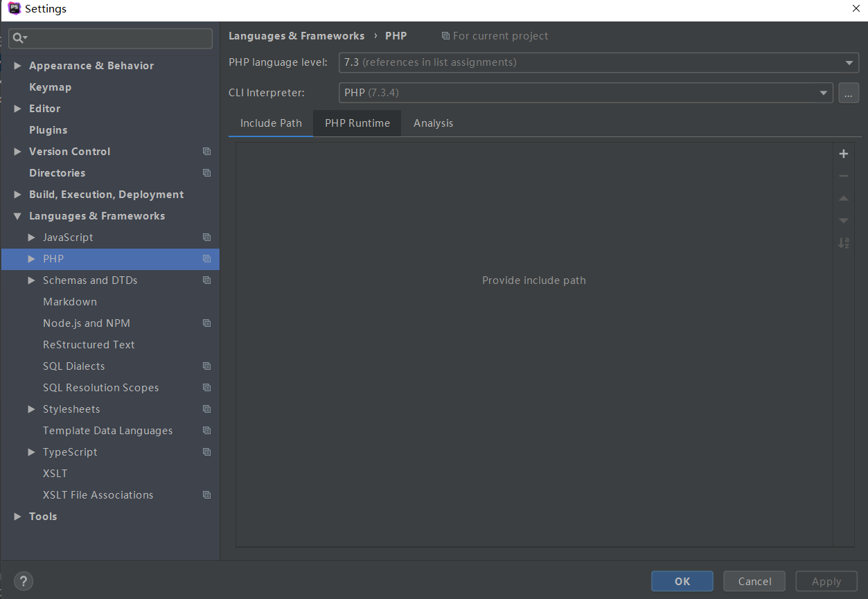Click the add include path plus icon

[843, 154]
